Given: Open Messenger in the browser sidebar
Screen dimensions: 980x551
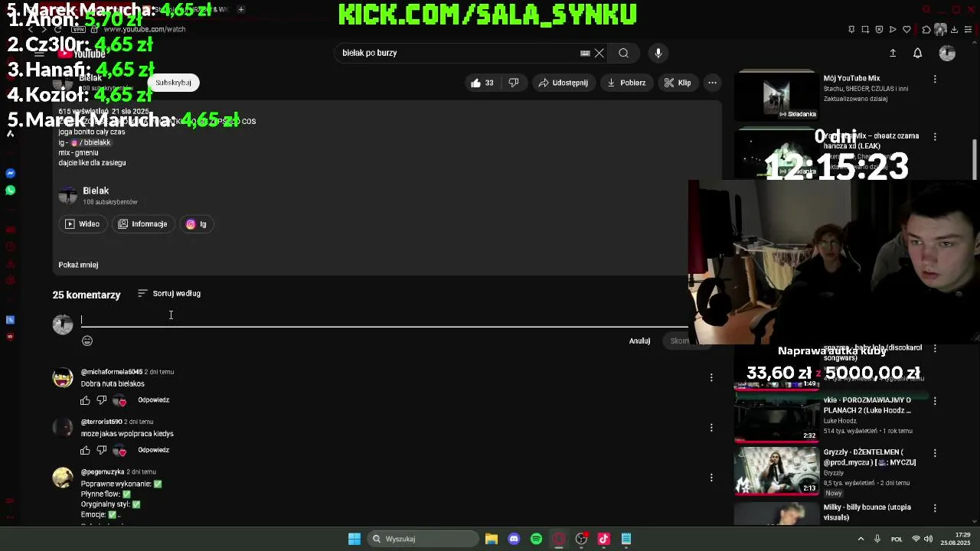Looking at the screenshot, I should tap(10, 174).
